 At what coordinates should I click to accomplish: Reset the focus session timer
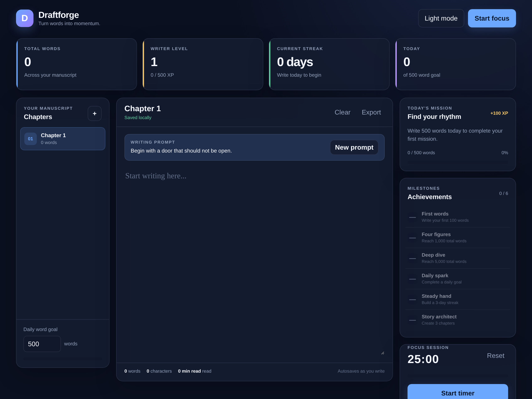495,356
